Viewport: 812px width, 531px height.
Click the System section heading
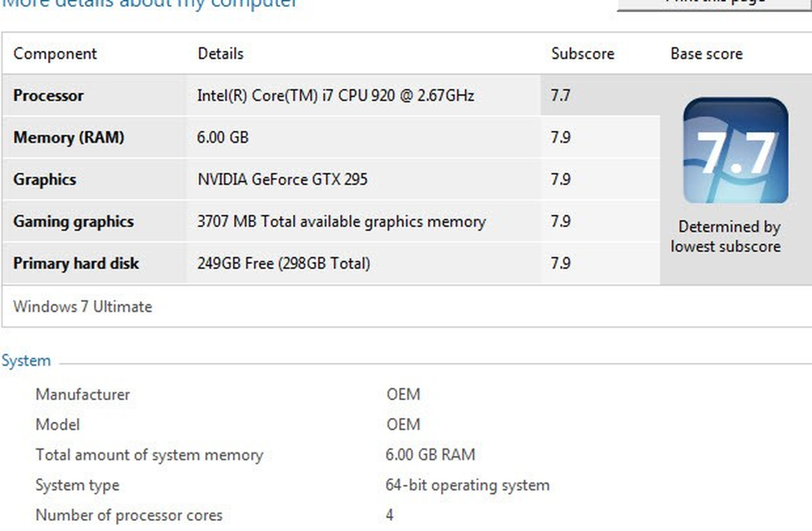click(26, 360)
